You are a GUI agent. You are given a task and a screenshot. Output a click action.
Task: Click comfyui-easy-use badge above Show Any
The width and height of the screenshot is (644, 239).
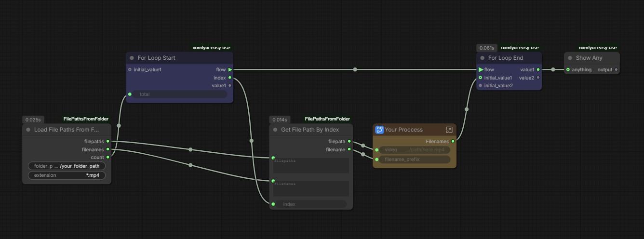[598, 48]
